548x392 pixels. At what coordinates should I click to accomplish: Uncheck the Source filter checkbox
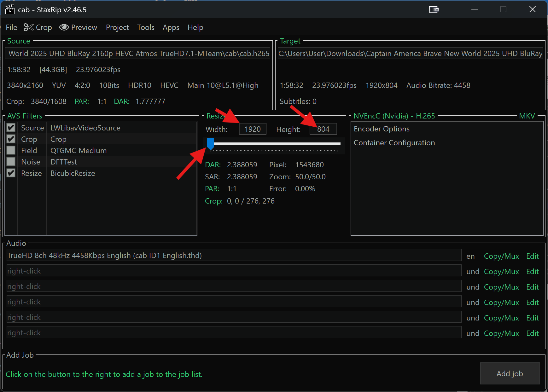pos(11,128)
